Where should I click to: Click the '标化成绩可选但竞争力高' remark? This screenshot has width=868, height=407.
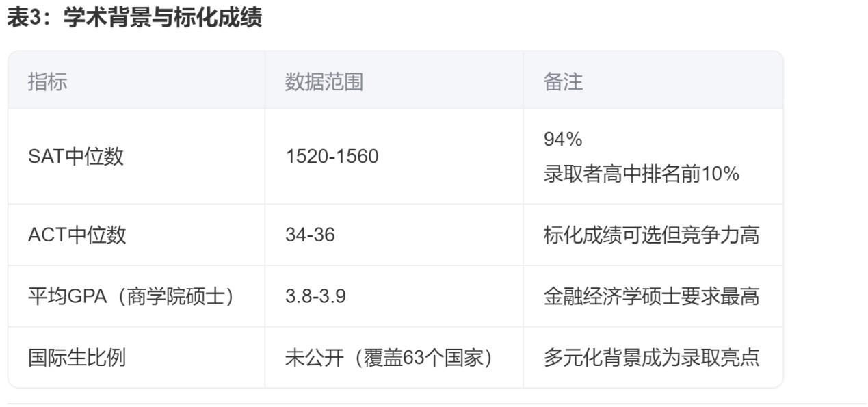point(651,235)
